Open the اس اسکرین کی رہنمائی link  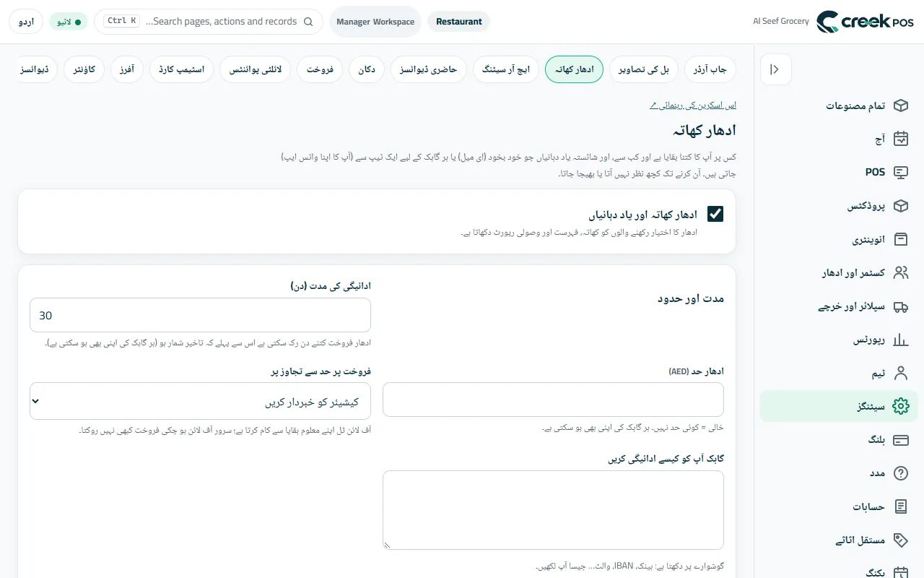pos(693,105)
